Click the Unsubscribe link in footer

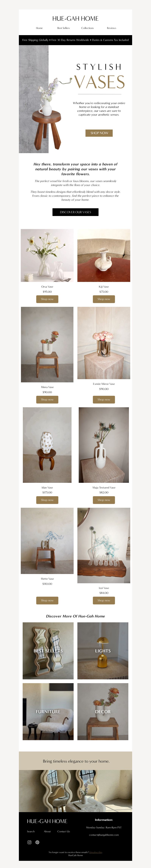tap(96, 852)
